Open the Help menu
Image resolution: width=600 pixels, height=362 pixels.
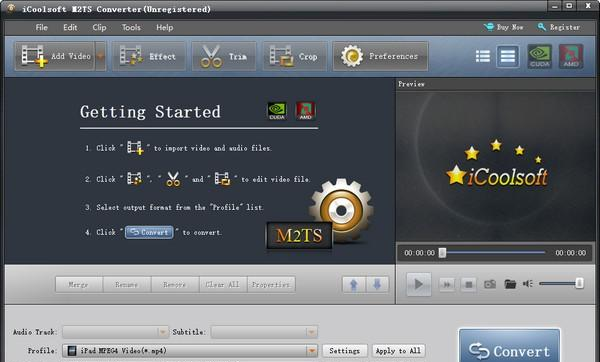[x=165, y=28]
